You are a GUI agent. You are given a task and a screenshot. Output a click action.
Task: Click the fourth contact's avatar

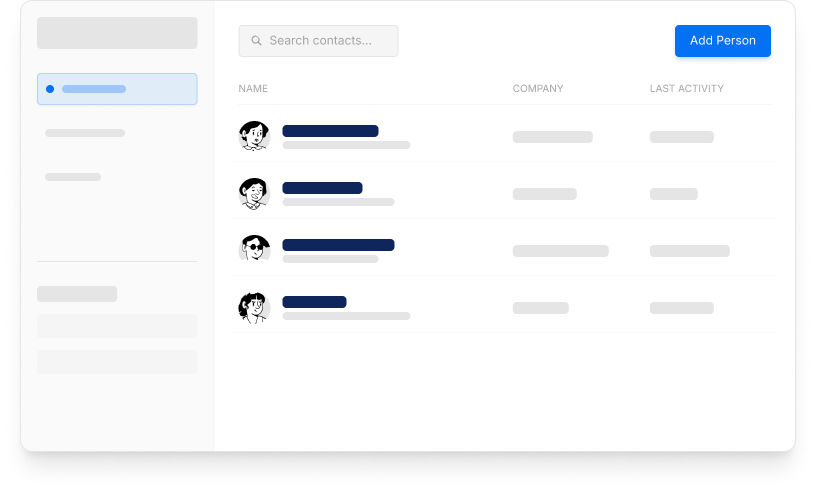pyautogui.click(x=254, y=307)
